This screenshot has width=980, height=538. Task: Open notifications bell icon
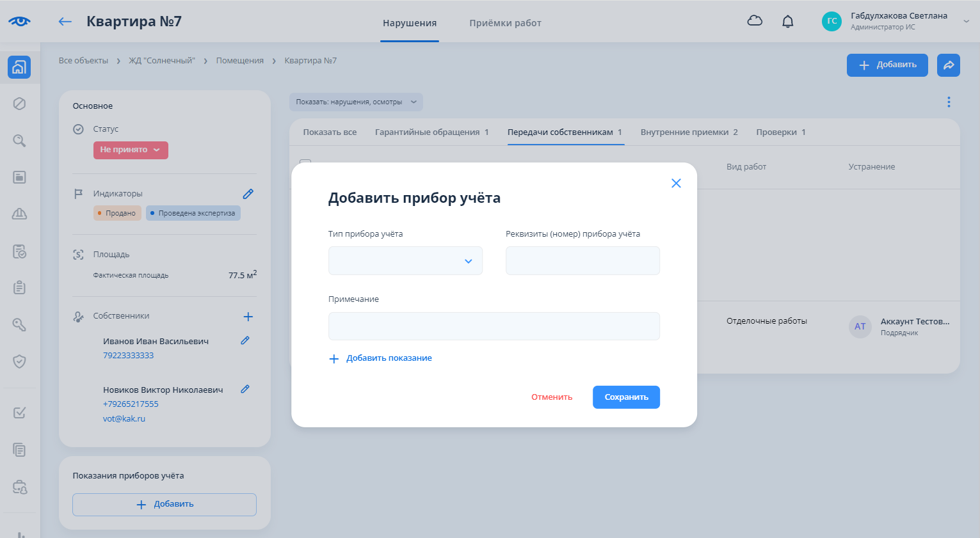click(788, 22)
